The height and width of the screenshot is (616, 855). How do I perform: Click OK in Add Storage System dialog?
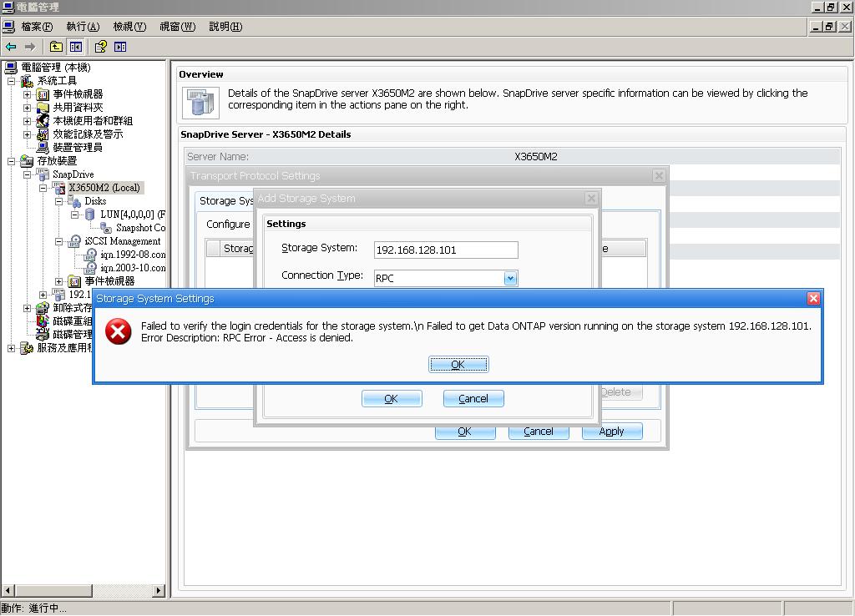[x=392, y=398]
